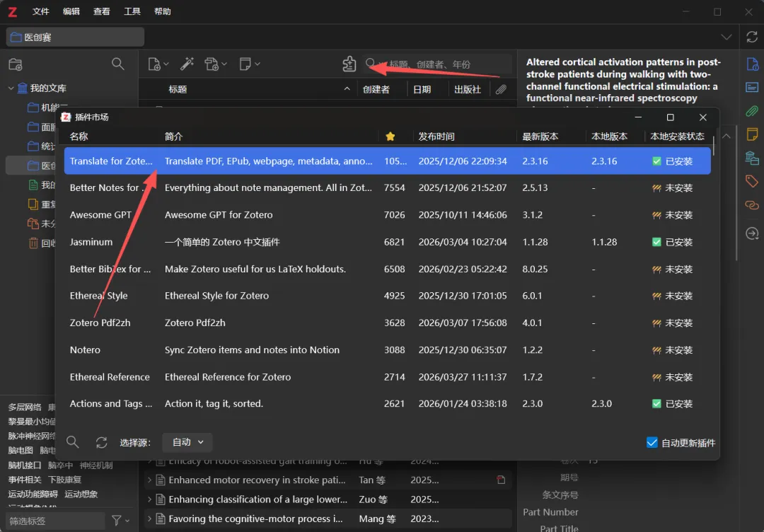764x532 pixels.
Task: Collapse the 我的文库 library tree
Action: click(x=11, y=88)
